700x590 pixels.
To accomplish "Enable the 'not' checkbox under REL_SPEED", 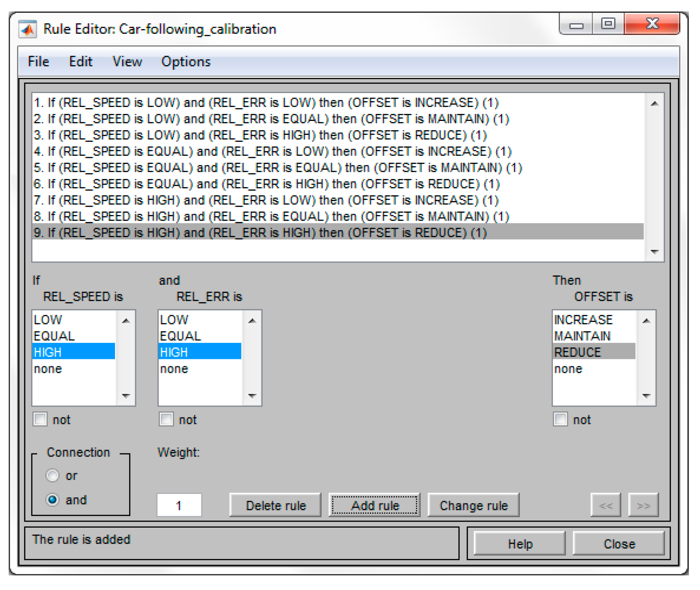I will [x=40, y=419].
